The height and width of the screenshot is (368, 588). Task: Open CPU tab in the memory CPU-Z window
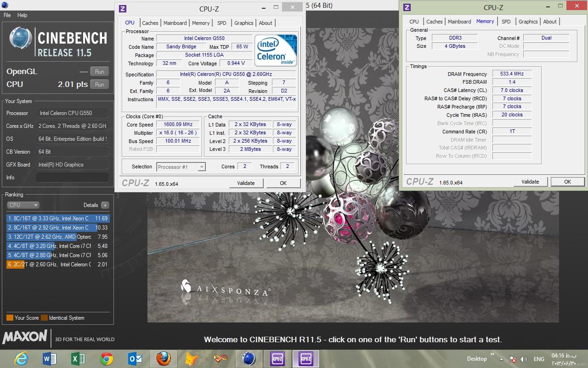[414, 22]
